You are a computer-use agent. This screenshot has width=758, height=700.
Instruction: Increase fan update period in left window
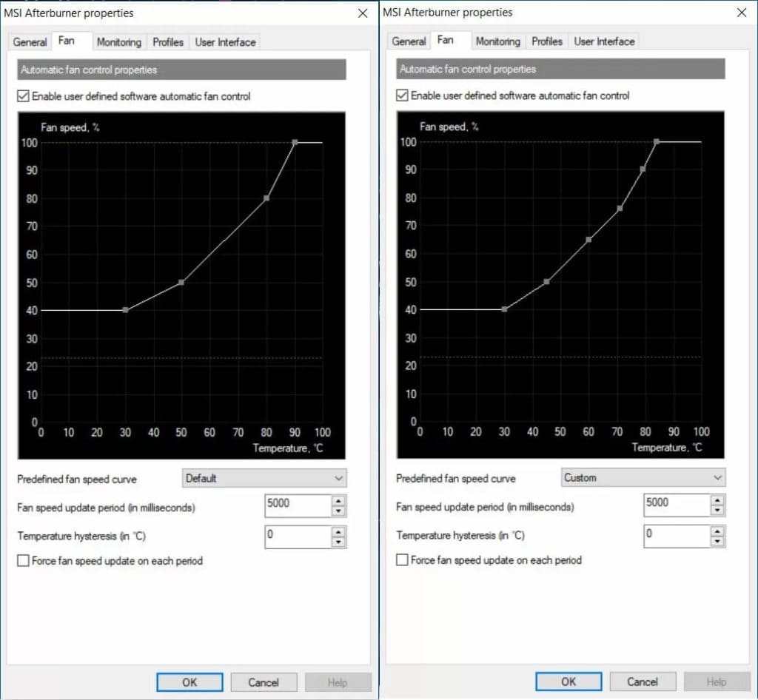pos(338,501)
